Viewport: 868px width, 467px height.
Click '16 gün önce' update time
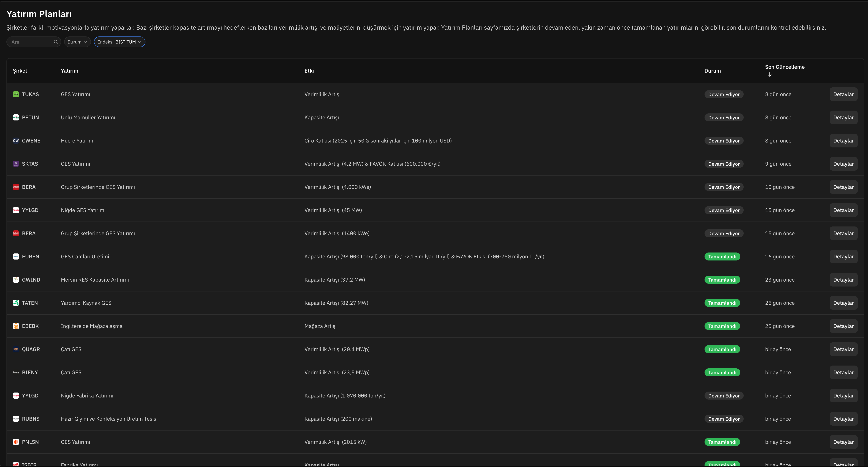point(780,257)
